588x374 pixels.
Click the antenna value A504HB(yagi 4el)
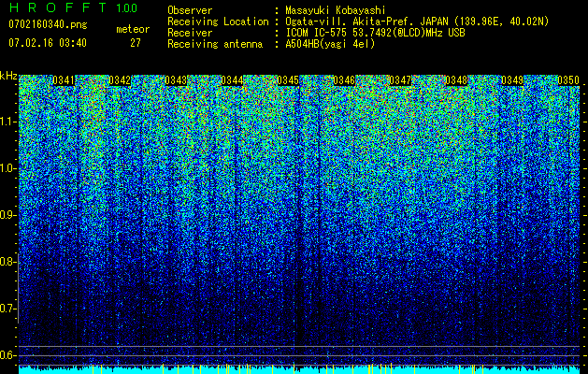(330, 44)
